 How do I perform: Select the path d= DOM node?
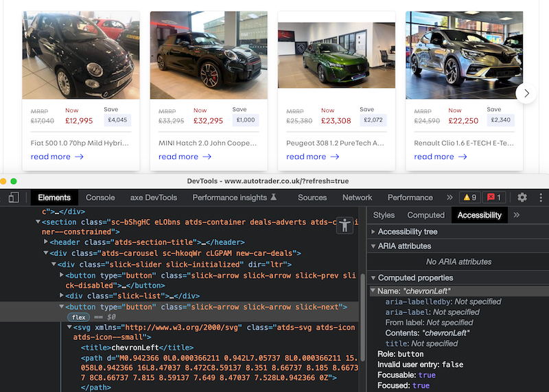pyautogui.click(x=219, y=368)
